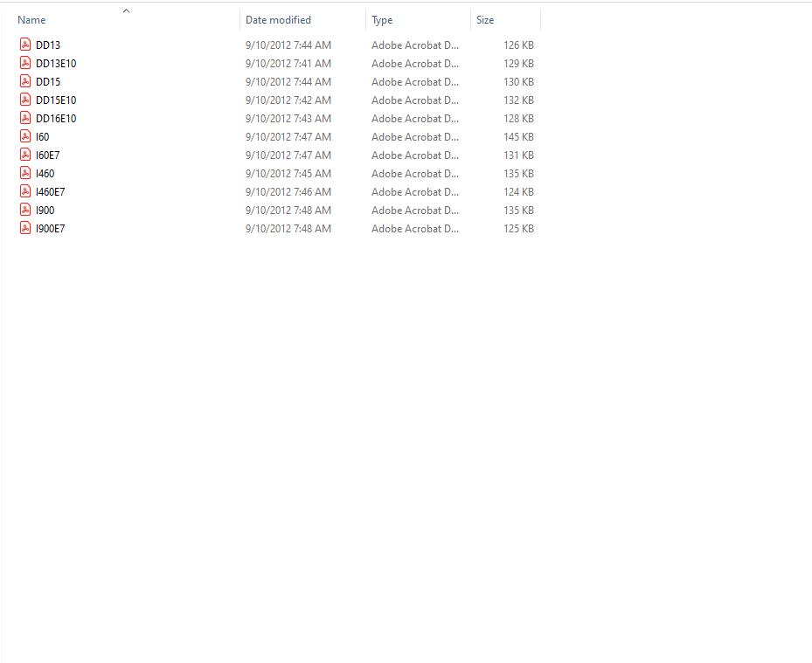Click the PDF icon beside DD15E10
This screenshot has height=663, width=812.
pyautogui.click(x=24, y=100)
